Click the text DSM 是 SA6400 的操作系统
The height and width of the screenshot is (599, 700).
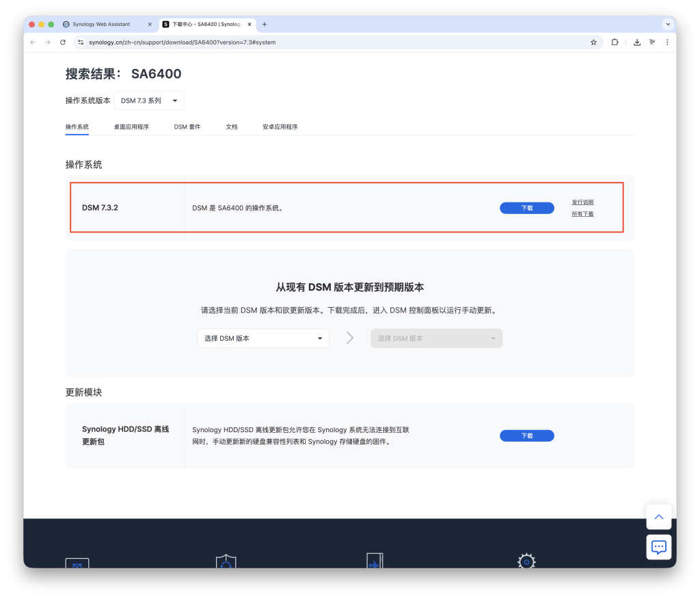point(238,208)
